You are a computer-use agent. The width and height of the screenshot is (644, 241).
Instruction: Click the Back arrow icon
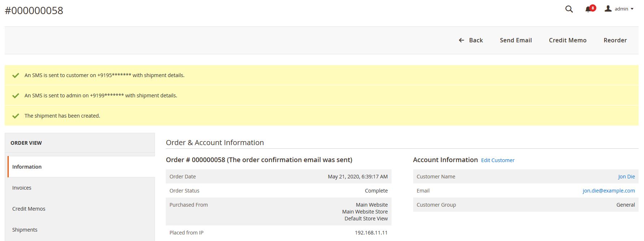(461, 40)
